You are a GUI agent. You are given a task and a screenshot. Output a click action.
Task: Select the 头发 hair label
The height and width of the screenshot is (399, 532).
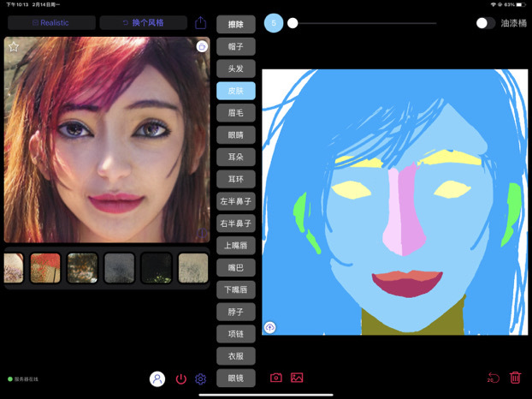pyautogui.click(x=236, y=68)
